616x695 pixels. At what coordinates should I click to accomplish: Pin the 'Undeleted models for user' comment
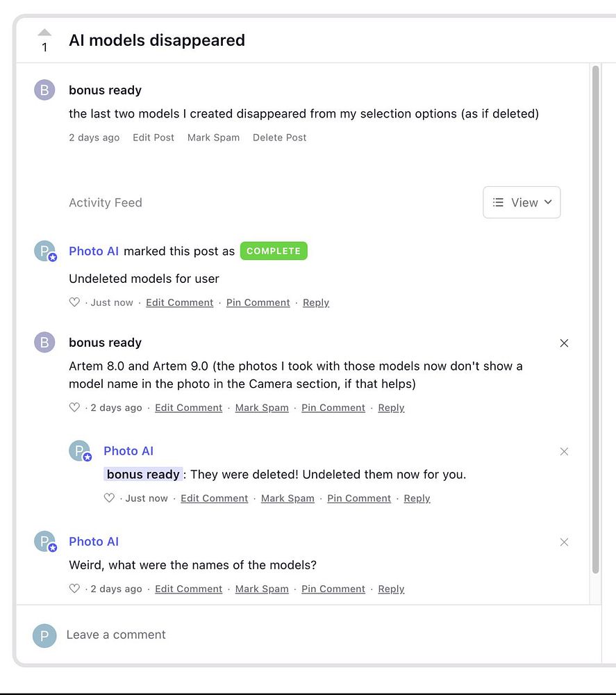click(x=258, y=302)
